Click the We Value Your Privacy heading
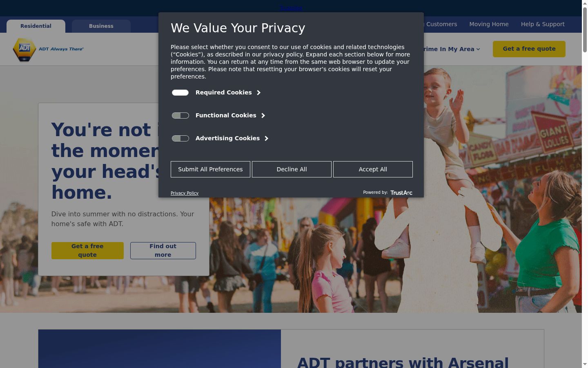Screen dimensions: 588x368 click(238, 28)
